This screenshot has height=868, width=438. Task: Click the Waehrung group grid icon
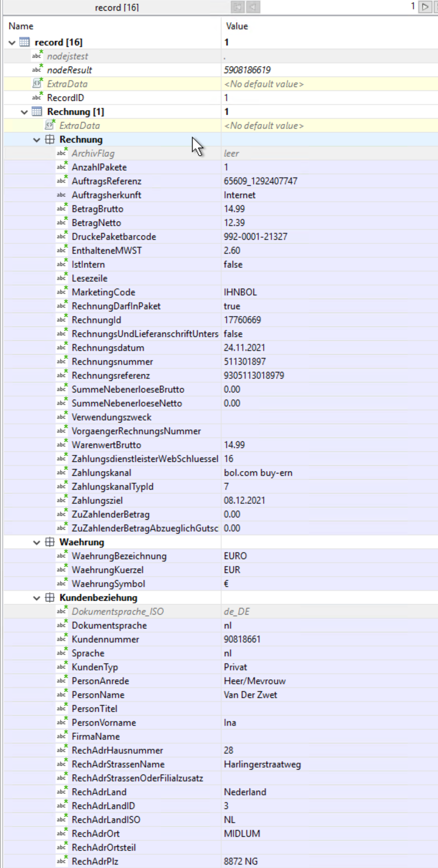(50, 542)
